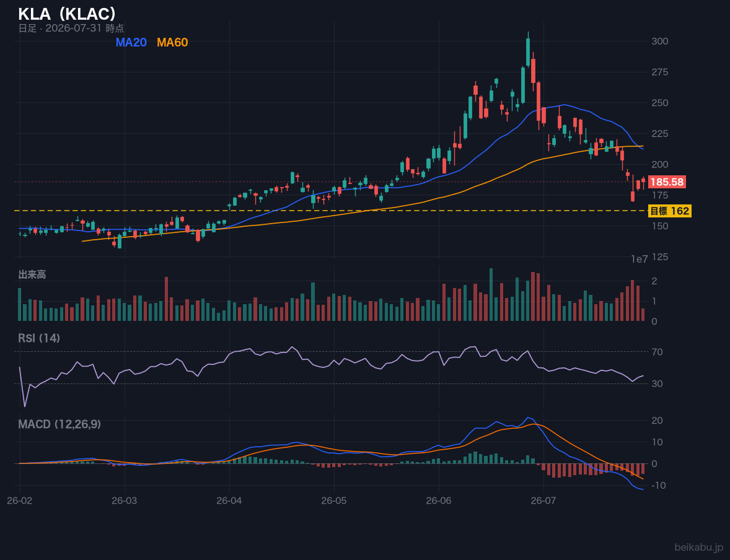Click the 125 price axis label
Viewport: 730px width, 560px height.
(x=660, y=256)
